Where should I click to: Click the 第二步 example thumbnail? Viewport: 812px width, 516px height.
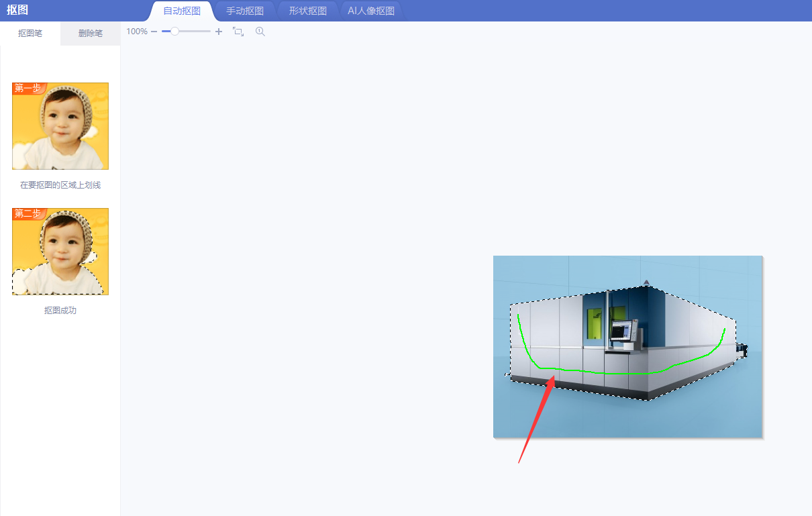(60, 252)
